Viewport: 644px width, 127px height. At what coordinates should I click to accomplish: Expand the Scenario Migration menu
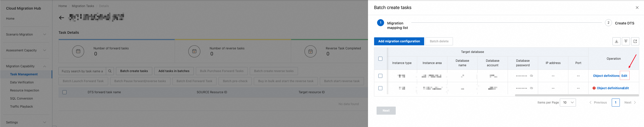click(x=45, y=35)
